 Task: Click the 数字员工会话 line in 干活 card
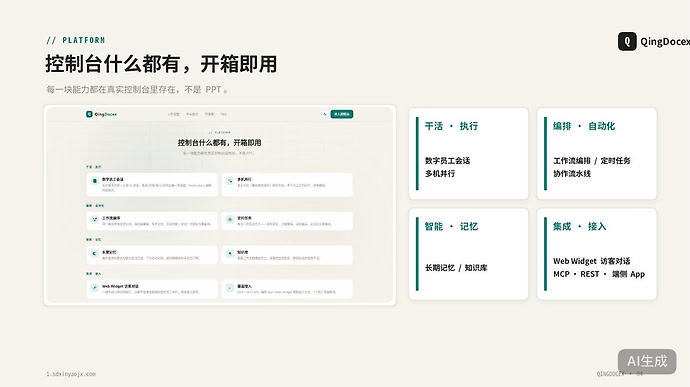[x=447, y=161]
